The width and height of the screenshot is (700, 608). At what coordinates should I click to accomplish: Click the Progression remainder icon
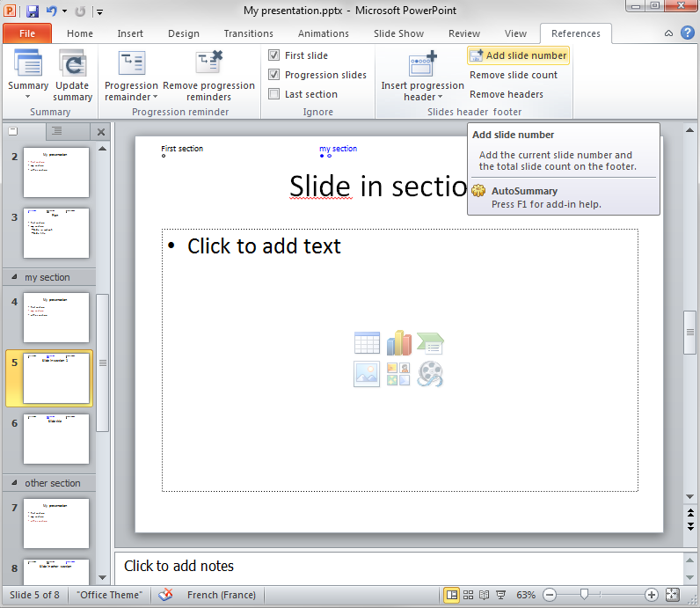tap(131, 63)
